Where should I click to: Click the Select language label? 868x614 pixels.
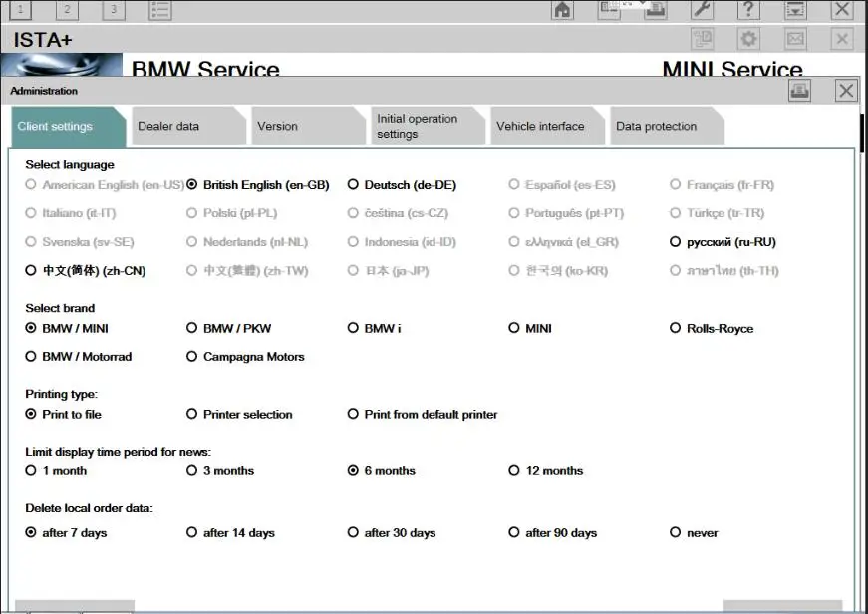point(70,165)
